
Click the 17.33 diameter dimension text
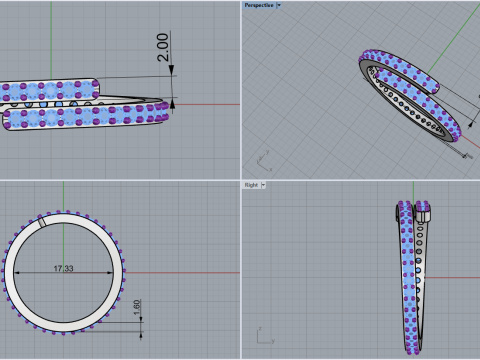pyautogui.click(x=63, y=268)
